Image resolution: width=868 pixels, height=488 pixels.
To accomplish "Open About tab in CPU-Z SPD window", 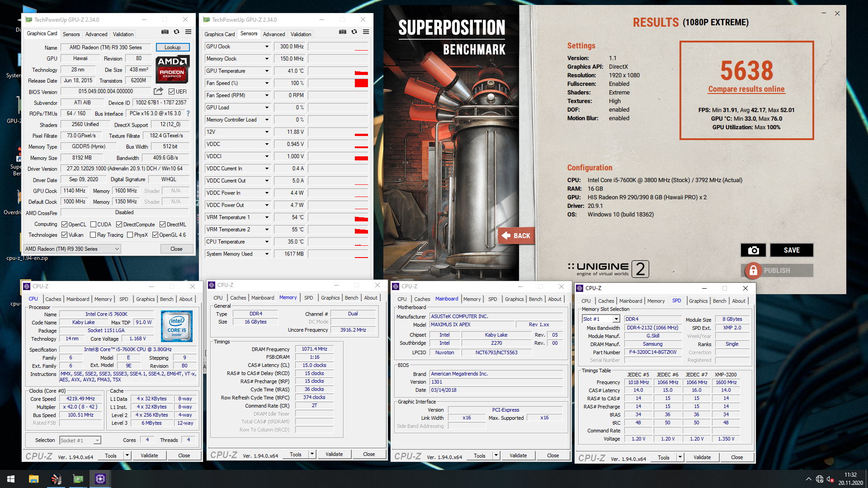I will [x=739, y=301].
